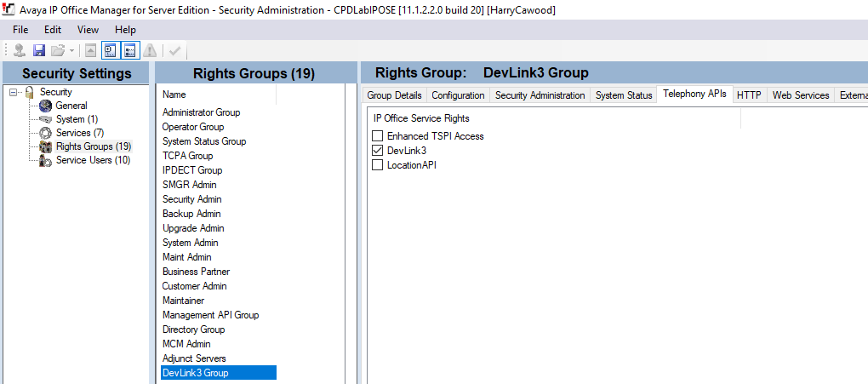Click the Open configuration folder icon
Screen dimensions: 868x384
[58, 51]
